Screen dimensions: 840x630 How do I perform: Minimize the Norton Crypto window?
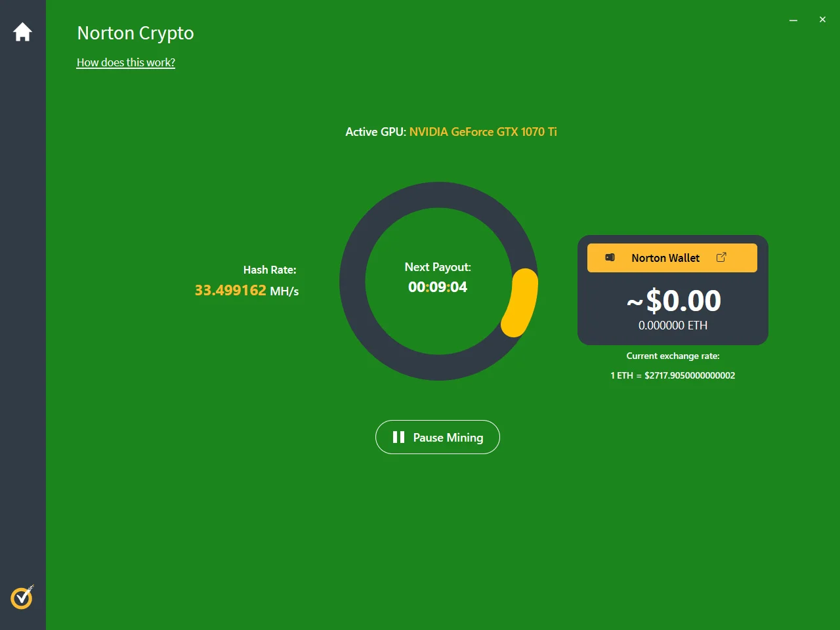tap(793, 20)
